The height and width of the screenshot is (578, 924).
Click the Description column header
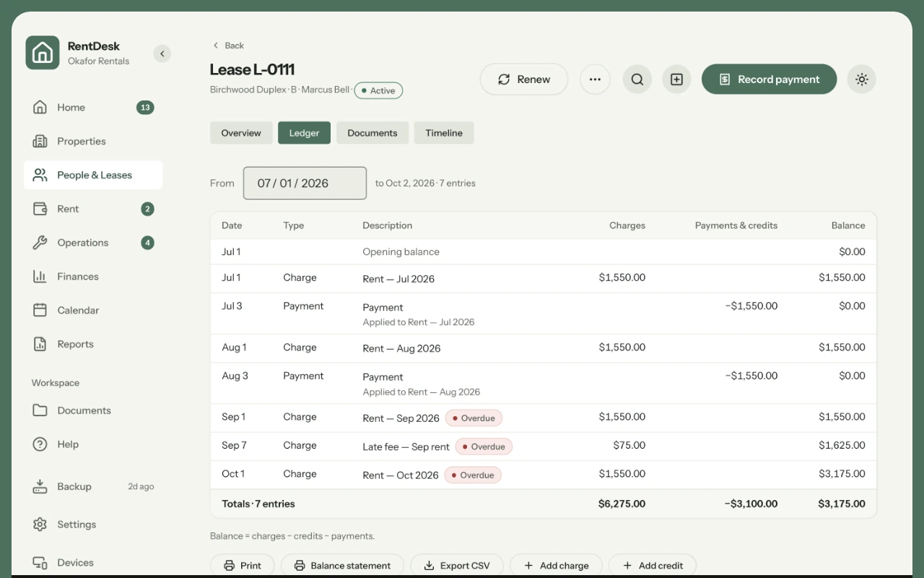coord(388,225)
